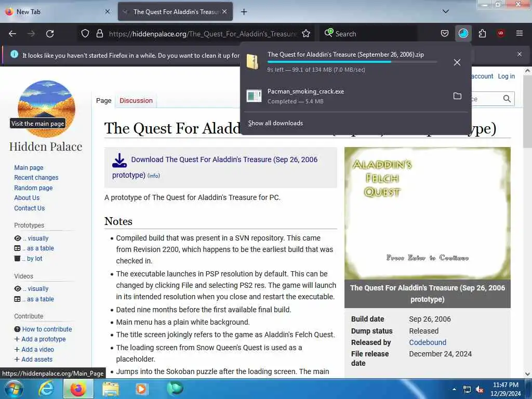
Task: Click the wiki search magnifier icon
Action: tap(507, 99)
